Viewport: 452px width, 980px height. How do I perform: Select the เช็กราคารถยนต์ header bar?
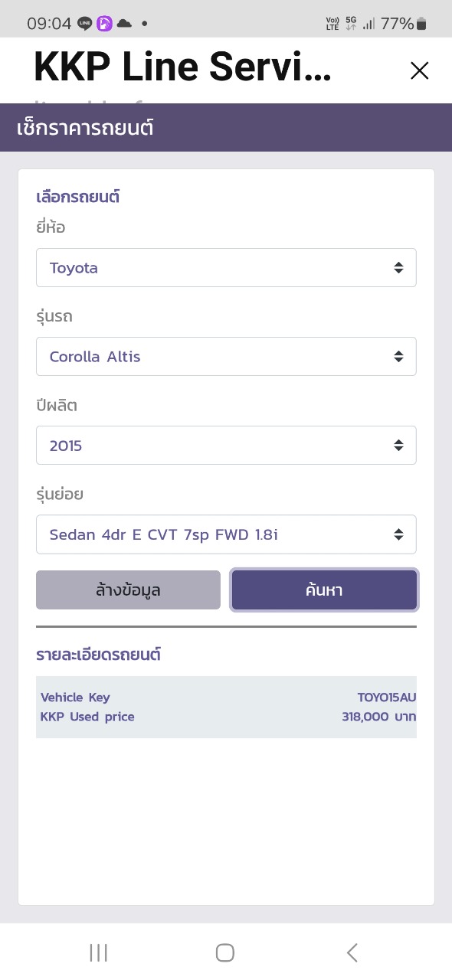pyautogui.click(x=226, y=128)
